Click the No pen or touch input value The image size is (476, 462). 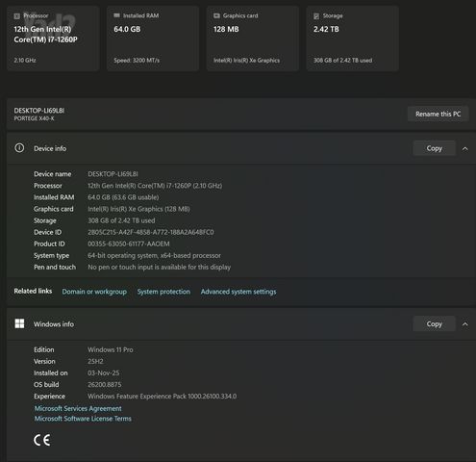coord(160,268)
